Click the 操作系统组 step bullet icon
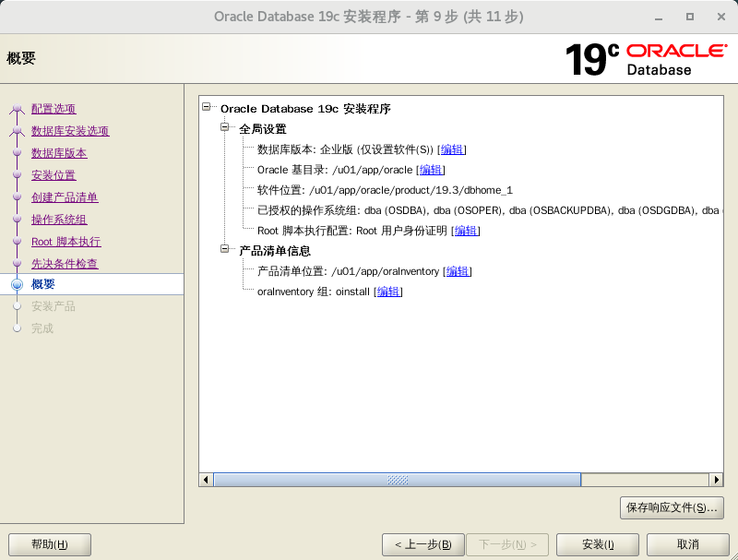The width and height of the screenshot is (738, 560). click(x=18, y=219)
